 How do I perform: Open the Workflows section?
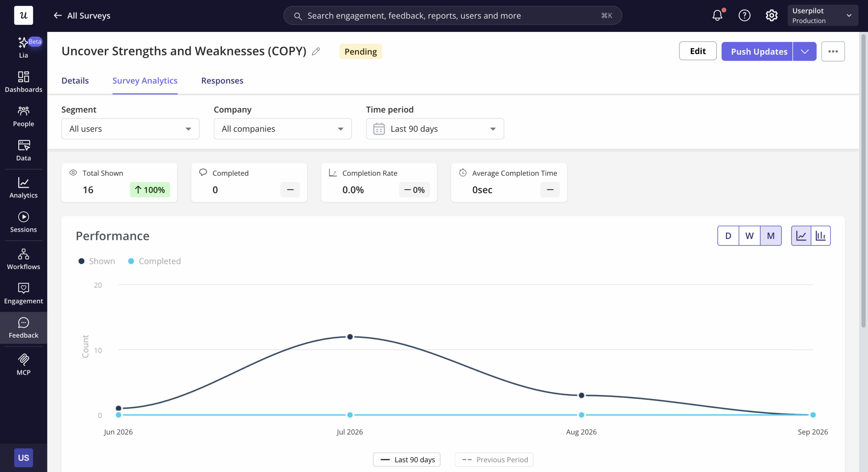pos(23,259)
